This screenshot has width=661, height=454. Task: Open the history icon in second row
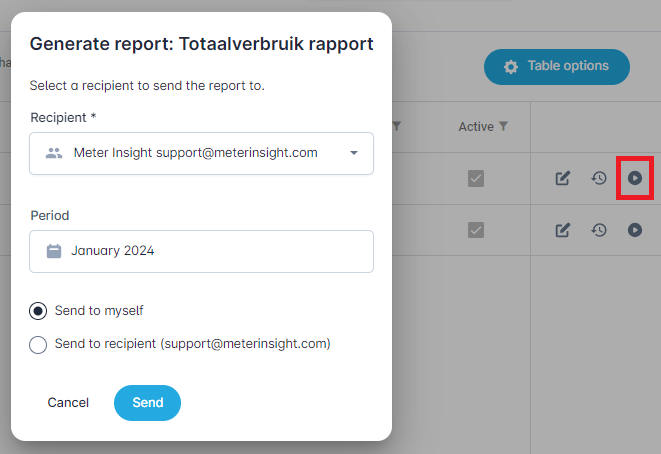(599, 230)
